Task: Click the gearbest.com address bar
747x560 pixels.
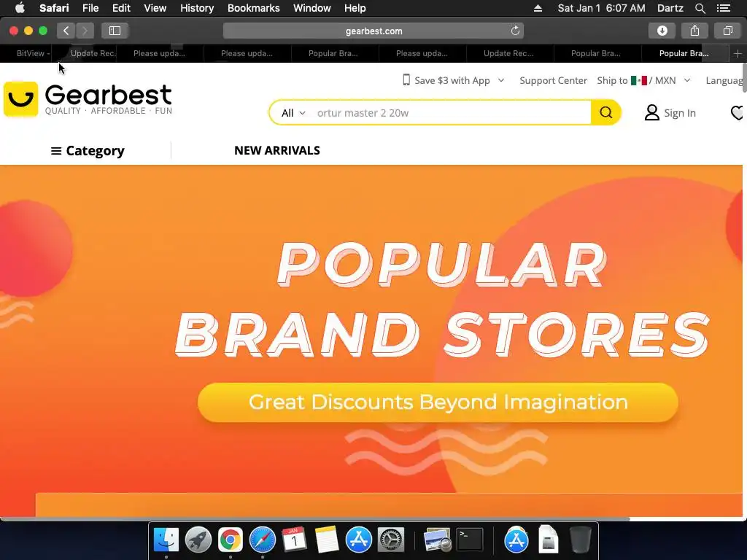Action: tap(373, 31)
